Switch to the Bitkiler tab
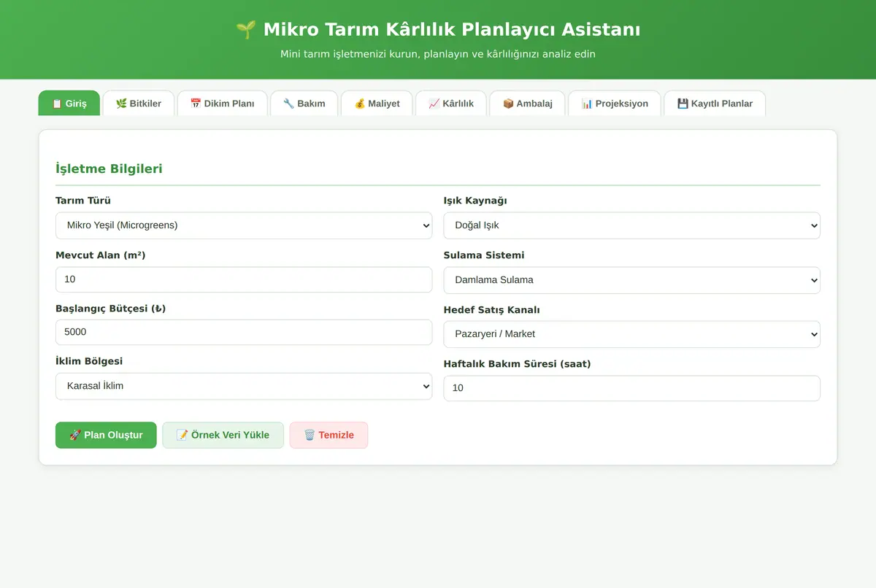Screen dimensions: 876x588 tap(139, 103)
